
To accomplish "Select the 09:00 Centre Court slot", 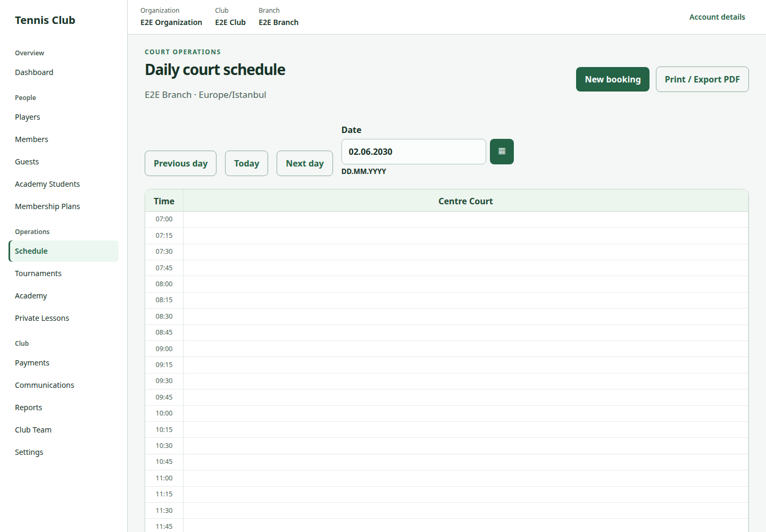I will click(465, 349).
